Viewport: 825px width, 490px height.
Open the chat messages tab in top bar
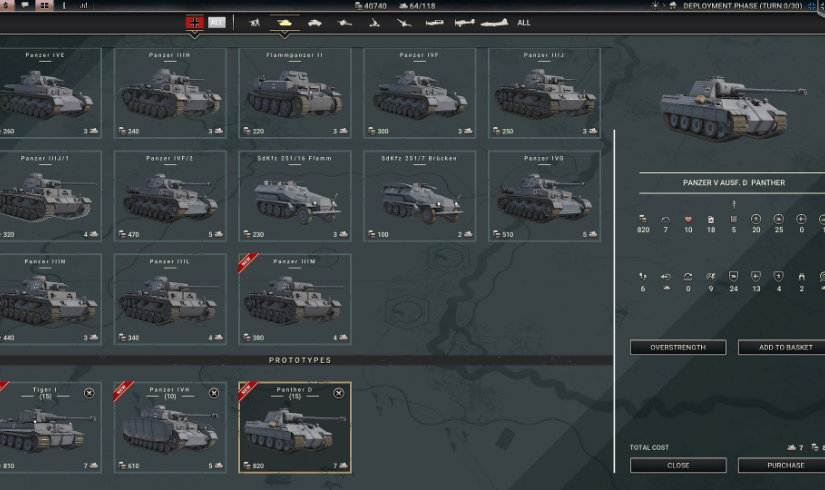click(25, 5)
